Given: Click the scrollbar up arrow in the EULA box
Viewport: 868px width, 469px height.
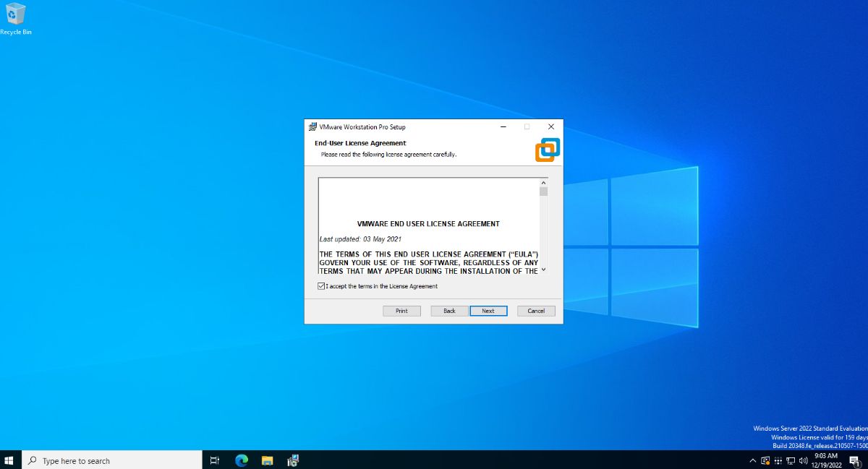Looking at the screenshot, I should click(x=544, y=182).
